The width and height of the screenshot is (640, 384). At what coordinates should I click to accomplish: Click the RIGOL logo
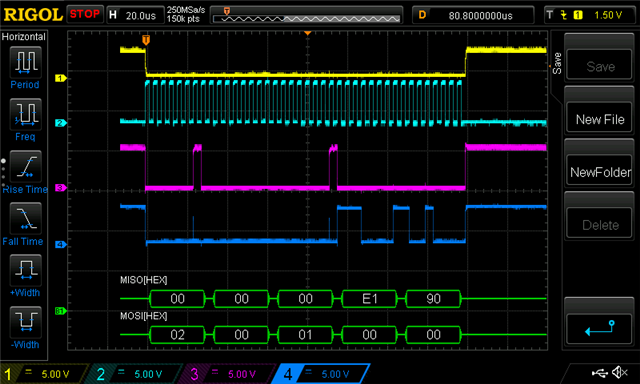(33, 15)
